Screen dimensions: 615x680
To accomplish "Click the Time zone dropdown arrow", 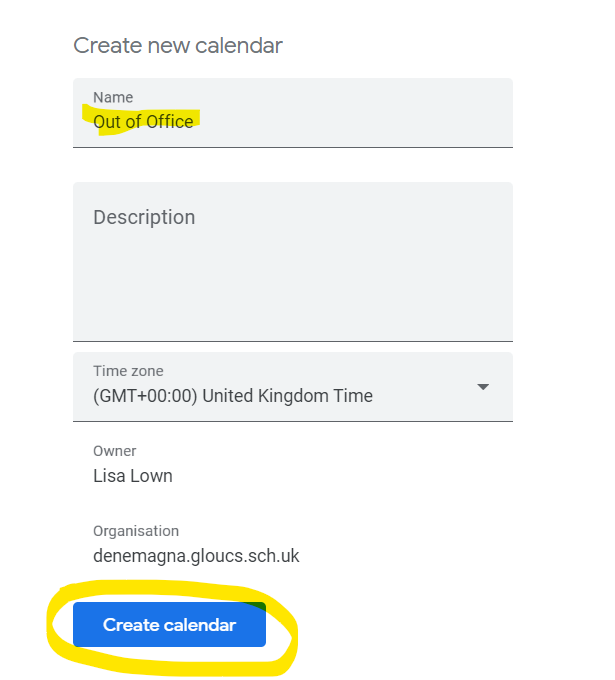I will tap(483, 387).
